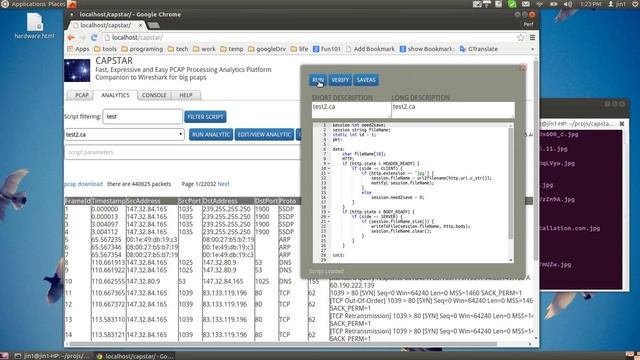Open the mail indicator in top panel
640x360 pixels.
coord(526,4)
